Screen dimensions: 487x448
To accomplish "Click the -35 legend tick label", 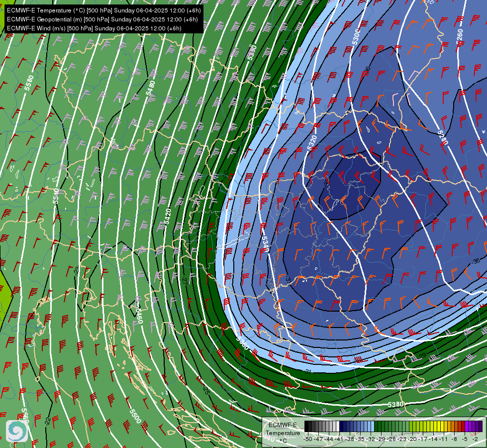I will click(x=360, y=439).
